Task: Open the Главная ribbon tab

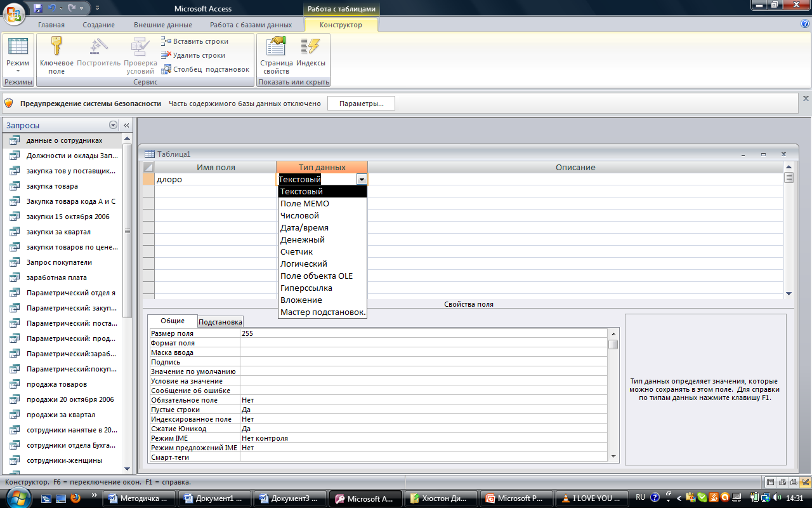Action: 51,25
